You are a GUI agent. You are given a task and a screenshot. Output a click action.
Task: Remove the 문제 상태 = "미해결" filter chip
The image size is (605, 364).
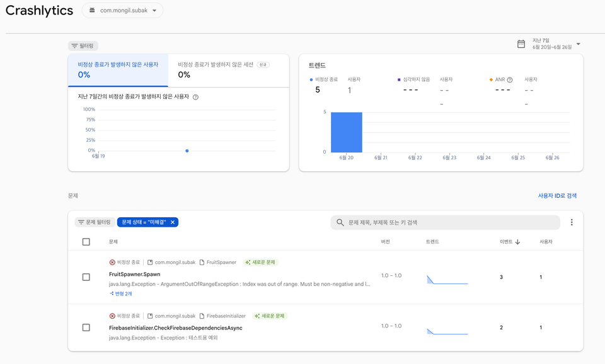tap(173, 222)
